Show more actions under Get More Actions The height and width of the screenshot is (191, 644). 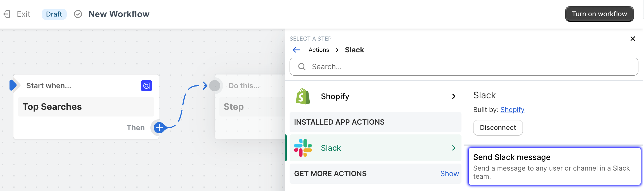tap(449, 174)
